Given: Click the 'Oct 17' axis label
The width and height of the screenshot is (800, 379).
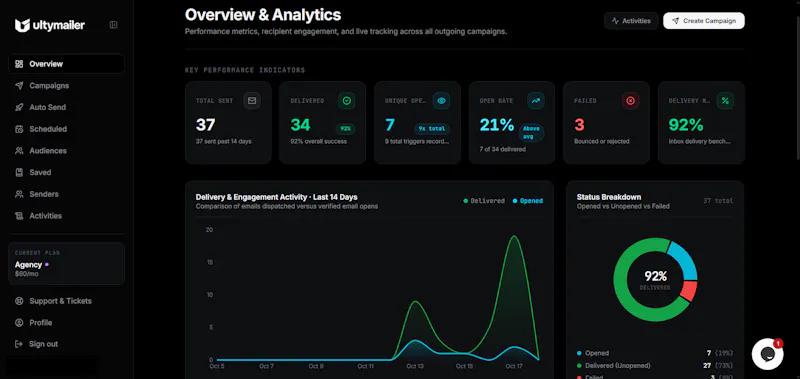Looking at the screenshot, I should (x=514, y=366).
